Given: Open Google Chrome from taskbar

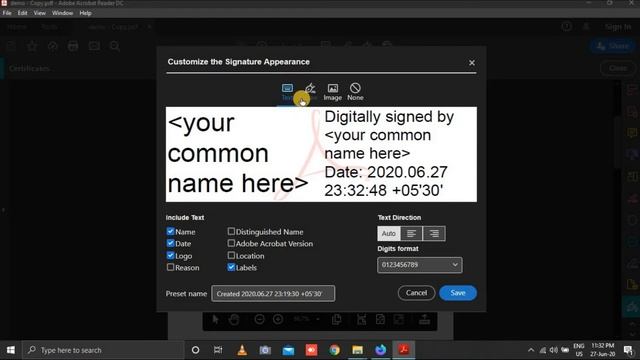Looking at the screenshot, I should (x=334, y=350).
